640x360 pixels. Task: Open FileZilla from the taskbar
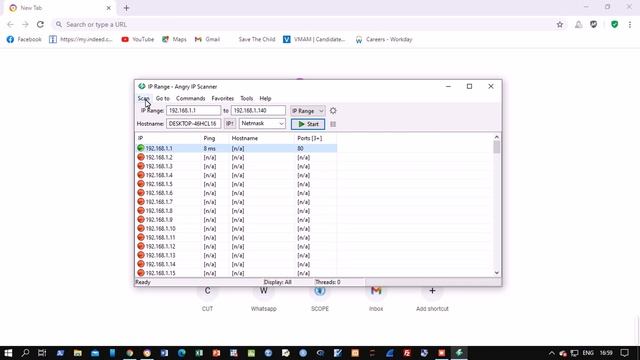pyautogui.click(x=407, y=353)
